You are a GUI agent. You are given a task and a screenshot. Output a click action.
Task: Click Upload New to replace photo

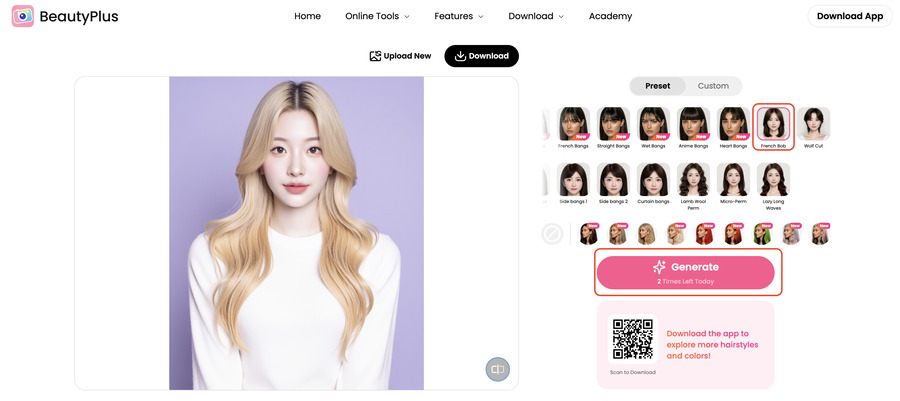click(x=400, y=56)
